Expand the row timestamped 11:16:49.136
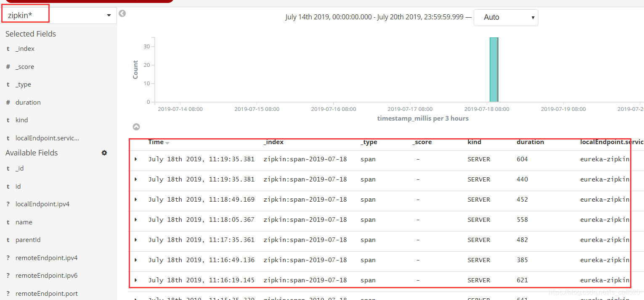The height and width of the screenshot is (300, 644). pos(136,260)
